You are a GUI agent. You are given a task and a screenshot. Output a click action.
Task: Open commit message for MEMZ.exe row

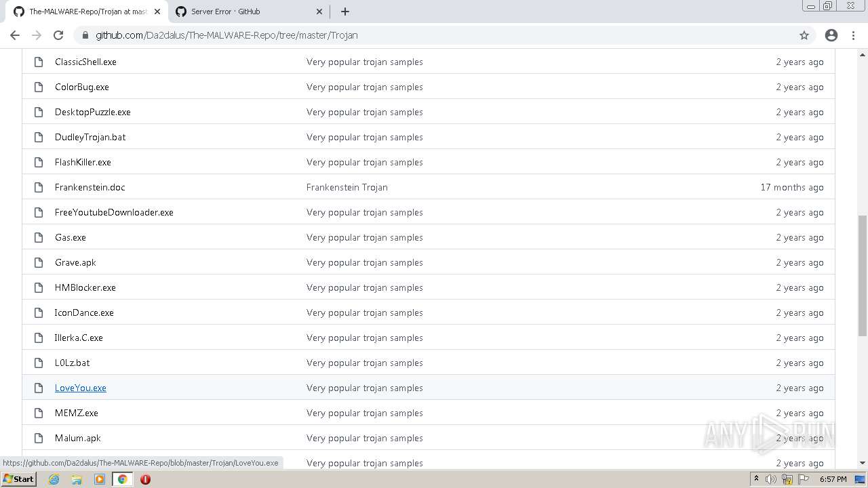point(365,413)
